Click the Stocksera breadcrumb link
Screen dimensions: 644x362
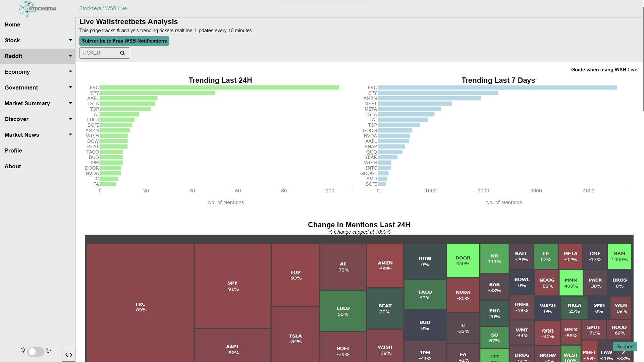click(x=90, y=8)
